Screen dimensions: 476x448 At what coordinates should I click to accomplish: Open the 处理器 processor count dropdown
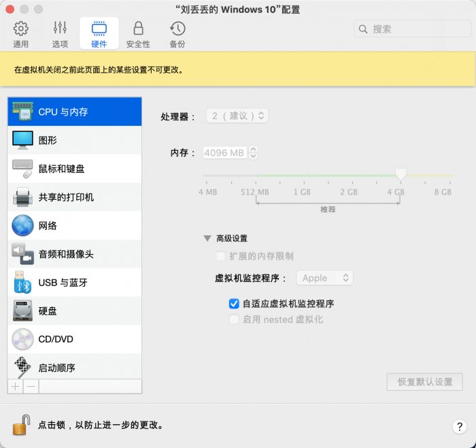237,116
